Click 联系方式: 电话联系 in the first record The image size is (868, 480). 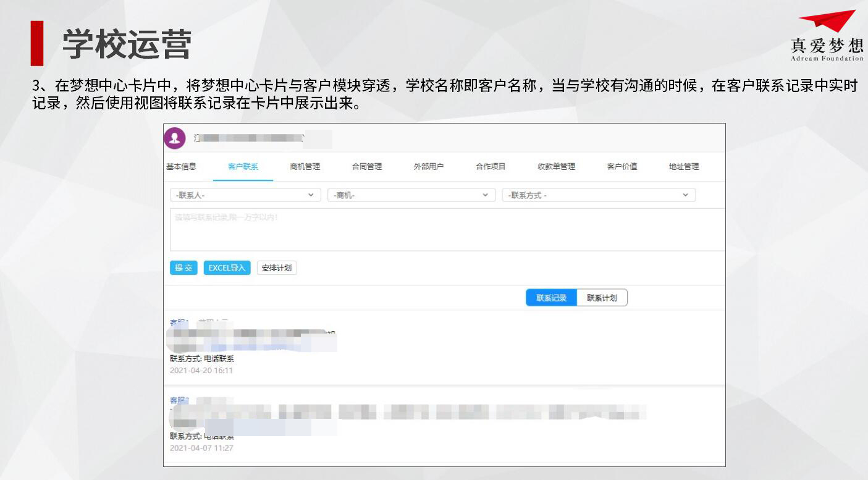click(x=202, y=358)
